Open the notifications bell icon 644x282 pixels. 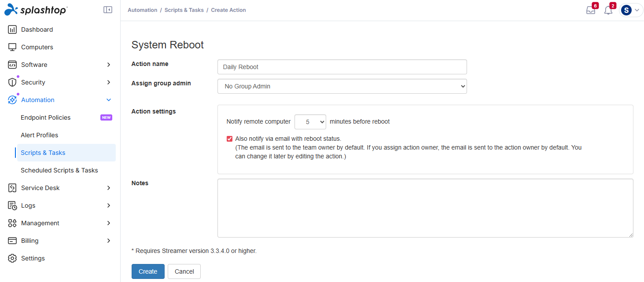[608, 10]
